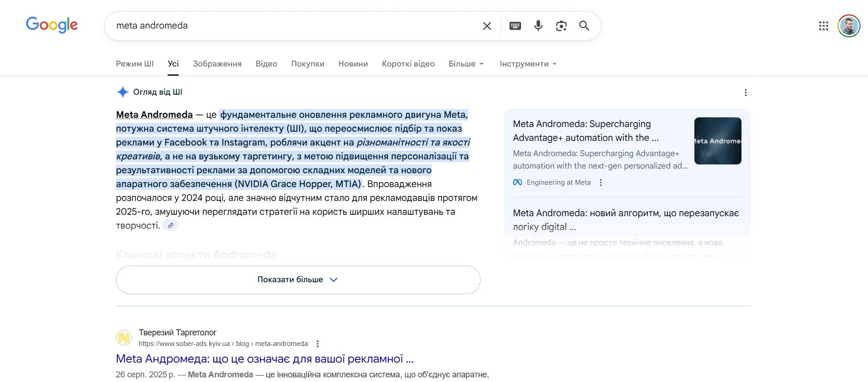
Task: Open Meta Andromeda: Supercharging Advantage+ source link
Action: point(586,131)
